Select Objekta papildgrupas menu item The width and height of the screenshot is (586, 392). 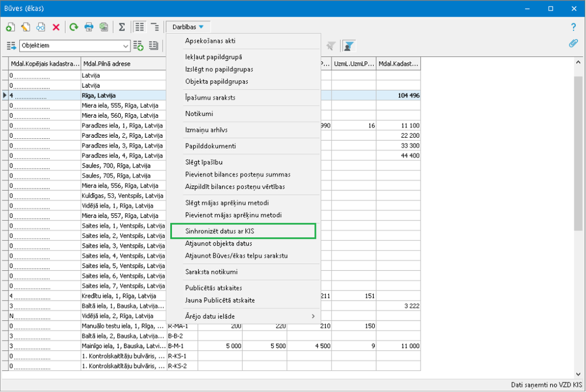(243, 81)
